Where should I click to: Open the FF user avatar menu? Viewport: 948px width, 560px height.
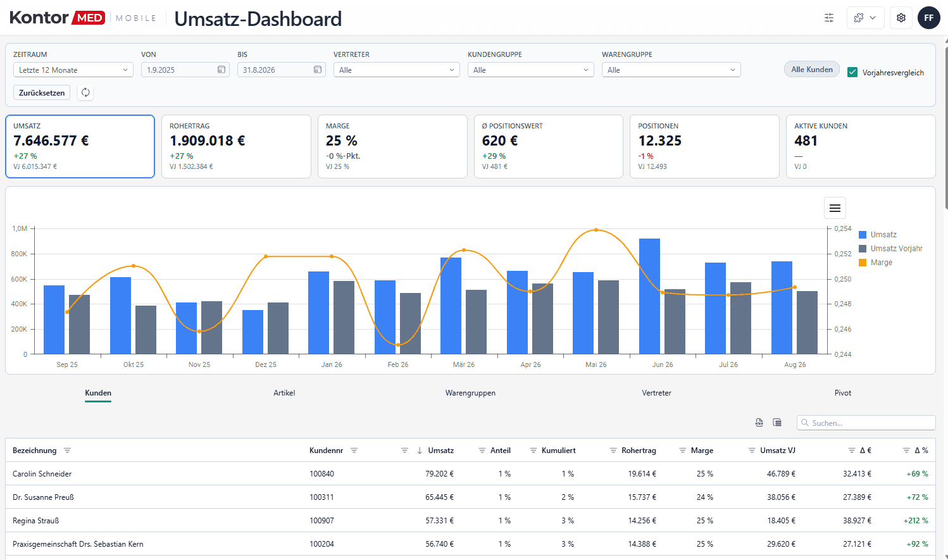pyautogui.click(x=929, y=18)
